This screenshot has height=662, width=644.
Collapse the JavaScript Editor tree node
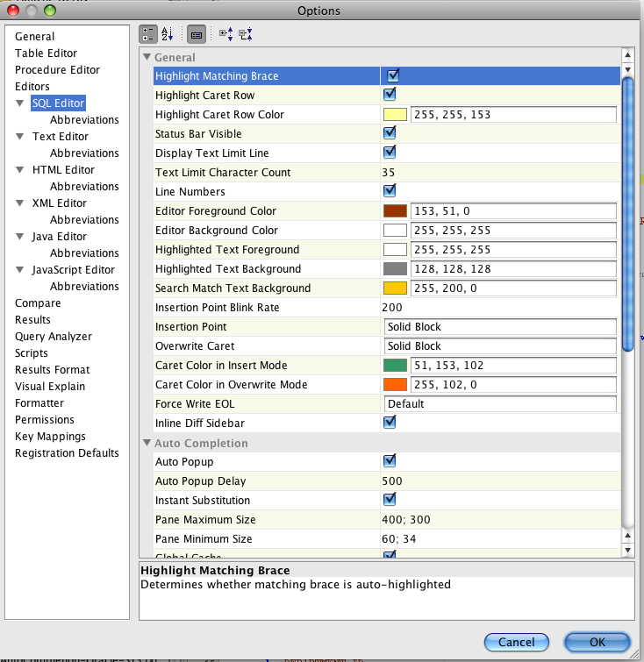coord(19,270)
